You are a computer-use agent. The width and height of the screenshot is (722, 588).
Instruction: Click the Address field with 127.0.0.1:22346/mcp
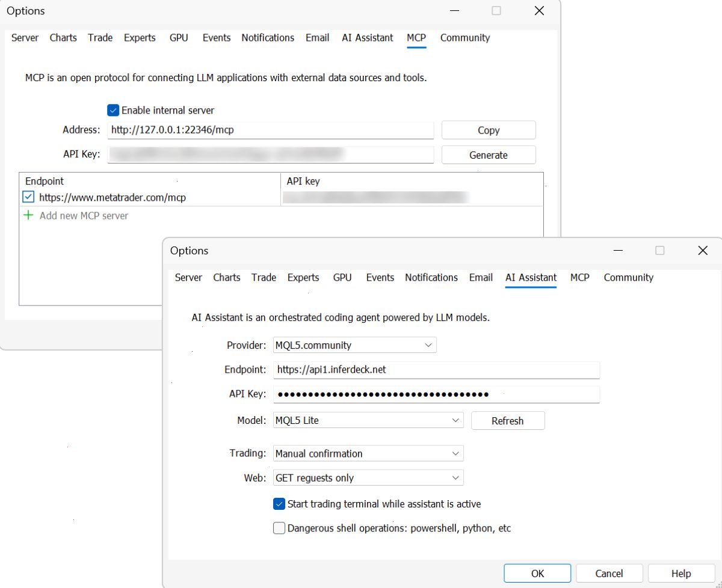(x=271, y=130)
